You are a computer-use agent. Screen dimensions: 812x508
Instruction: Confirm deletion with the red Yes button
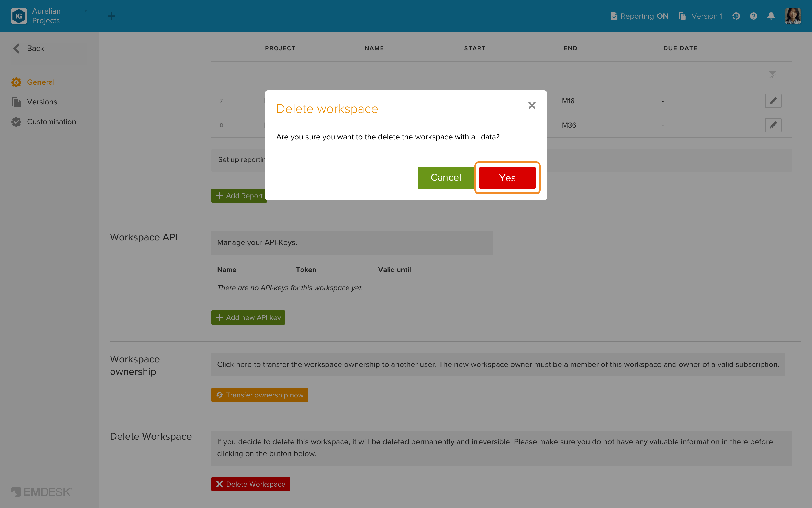(x=507, y=178)
